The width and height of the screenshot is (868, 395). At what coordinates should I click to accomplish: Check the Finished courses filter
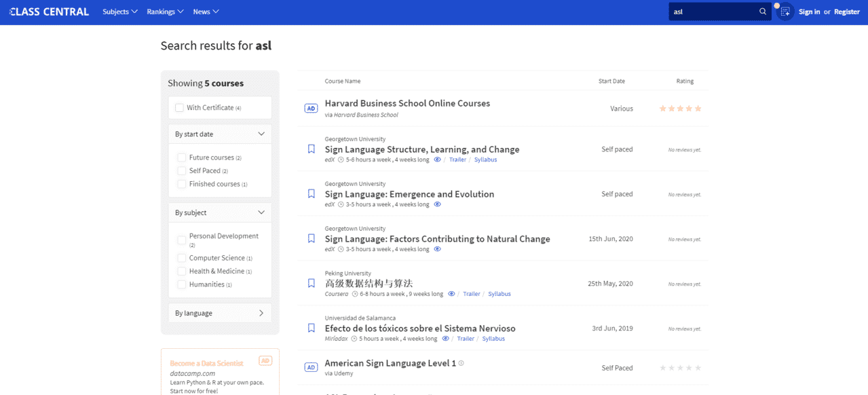tap(182, 184)
